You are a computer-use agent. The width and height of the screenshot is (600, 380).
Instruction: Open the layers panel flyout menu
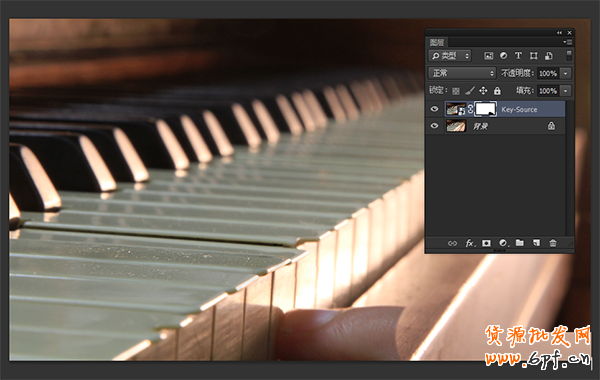[567, 42]
